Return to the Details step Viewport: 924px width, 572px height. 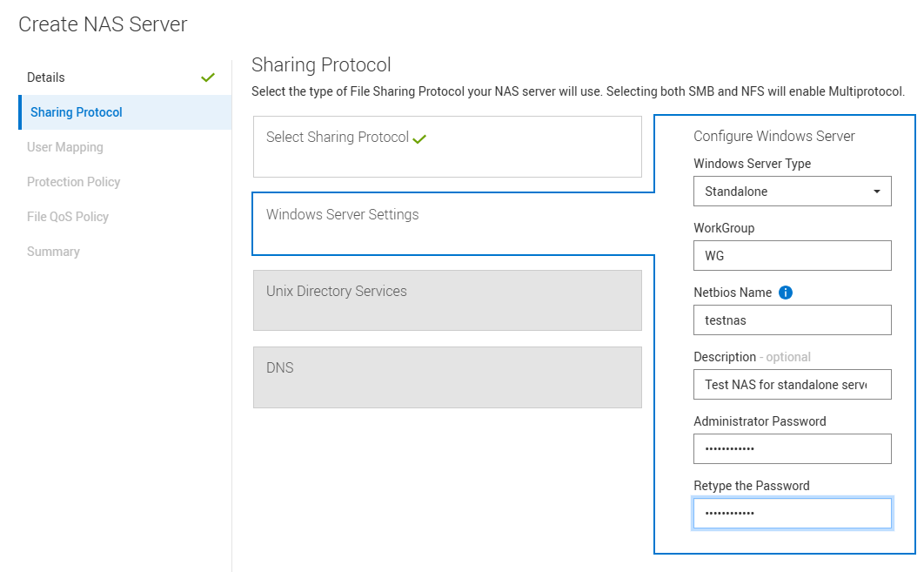(x=45, y=77)
